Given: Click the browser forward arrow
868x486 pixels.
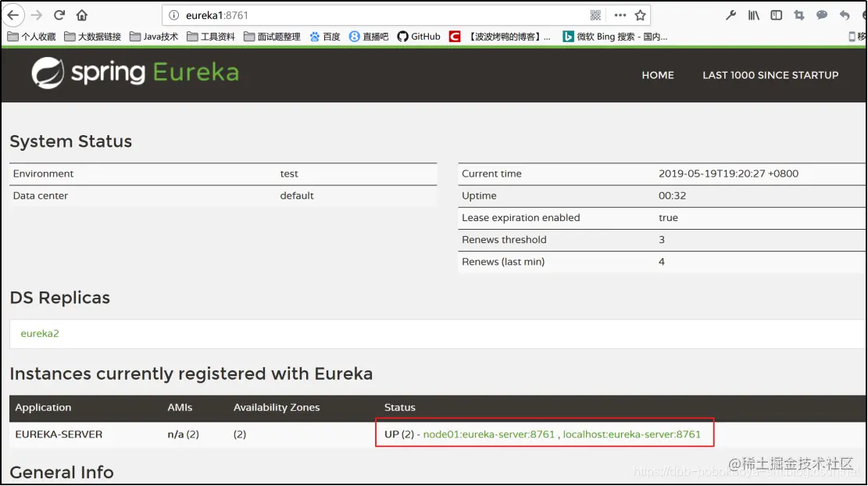Looking at the screenshot, I should 37,15.
